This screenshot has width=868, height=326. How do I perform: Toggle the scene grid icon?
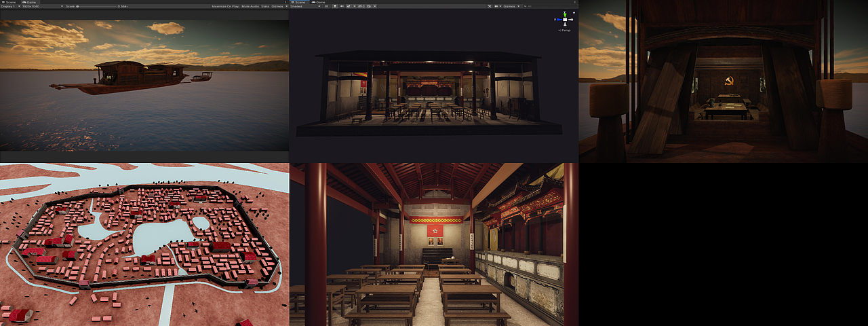(369, 6)
